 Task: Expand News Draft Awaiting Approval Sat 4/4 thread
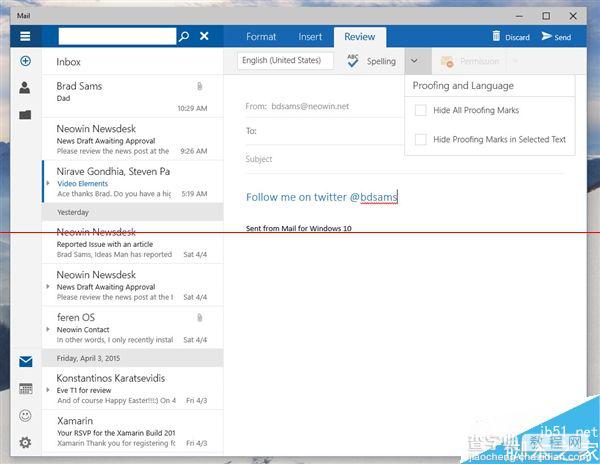pyautogui.click(x=48, y=286)
